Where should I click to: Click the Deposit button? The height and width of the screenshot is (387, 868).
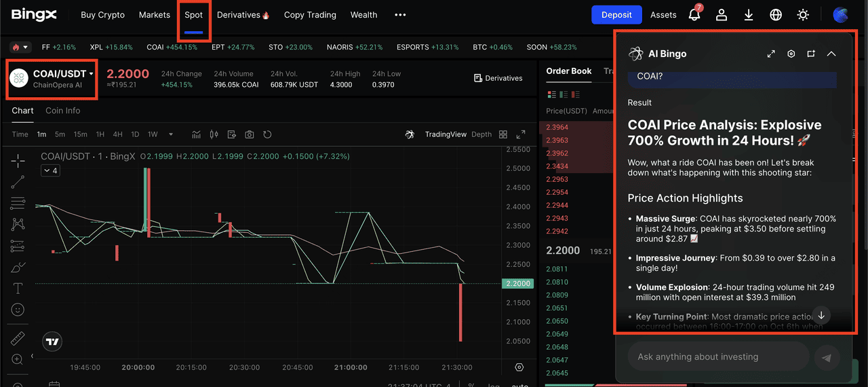click(x=616, y=15)
